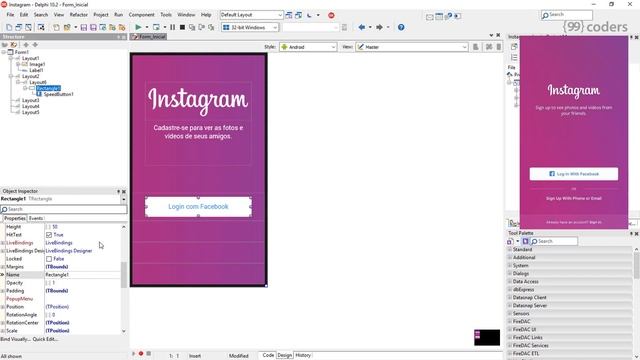Image resolution: width=640 pixels, height=360 pixels.
Task: Open the Default Layout dropdown
Action: click(280, 15)
